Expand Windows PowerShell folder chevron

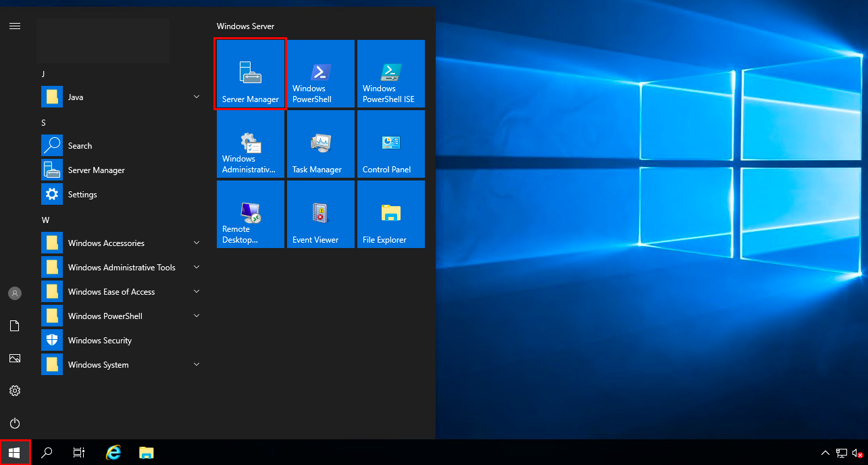click(197, 316)
